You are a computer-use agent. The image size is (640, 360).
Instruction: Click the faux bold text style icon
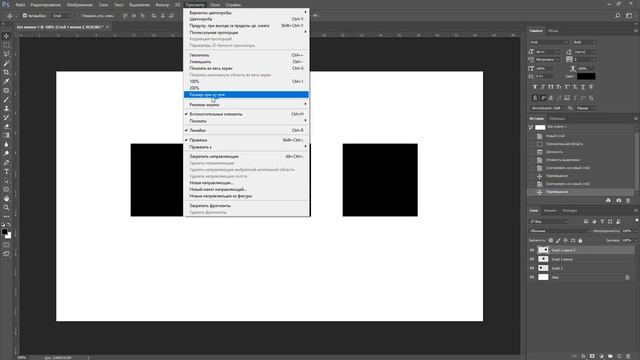pyautogui.click(x=535, y=87)
